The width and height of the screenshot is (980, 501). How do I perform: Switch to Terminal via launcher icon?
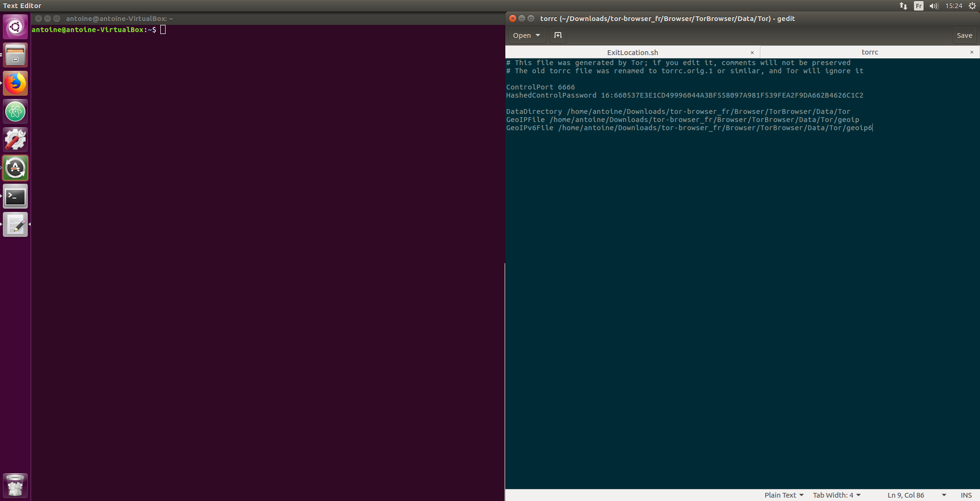[15, 196]
